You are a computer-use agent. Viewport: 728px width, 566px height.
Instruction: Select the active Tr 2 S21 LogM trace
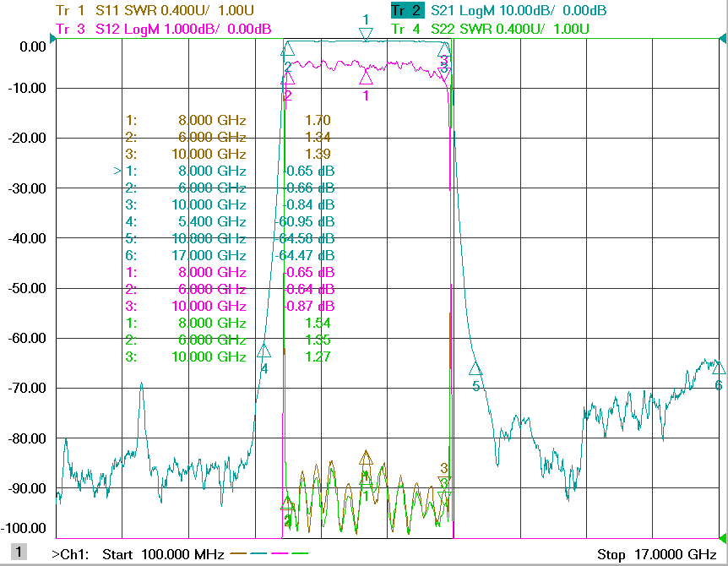tap(498, 10)
